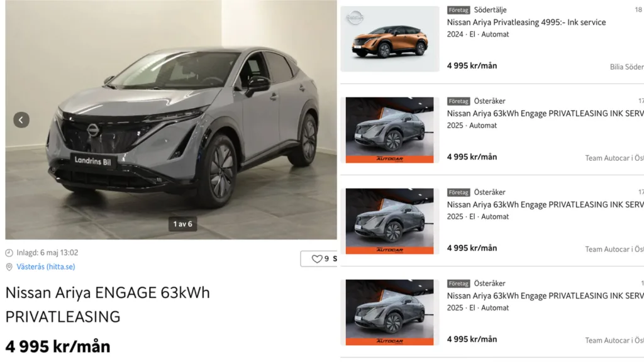Click the main gray Nissan Ariya photo

coord(171,119)
